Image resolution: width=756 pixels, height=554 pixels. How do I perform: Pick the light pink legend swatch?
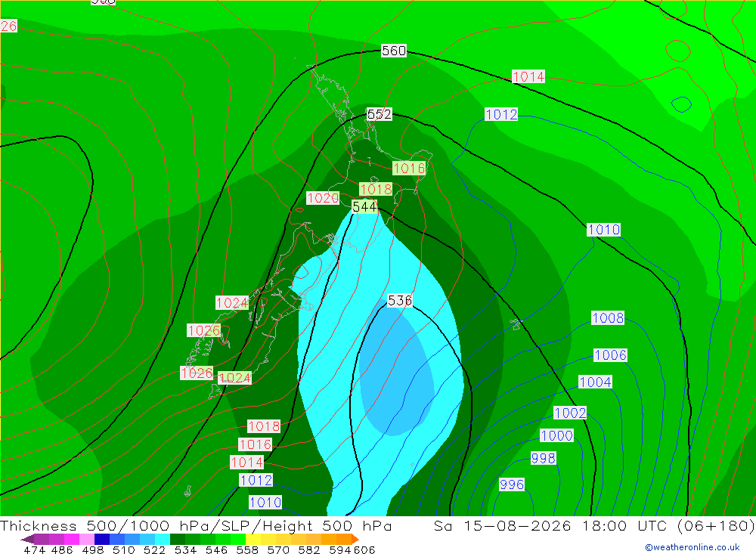tap(86, 539)
